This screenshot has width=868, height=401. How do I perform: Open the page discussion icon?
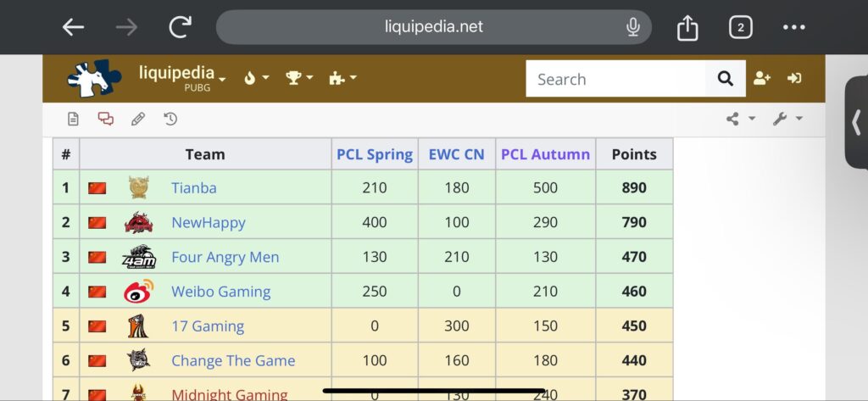tap(106, 119)
